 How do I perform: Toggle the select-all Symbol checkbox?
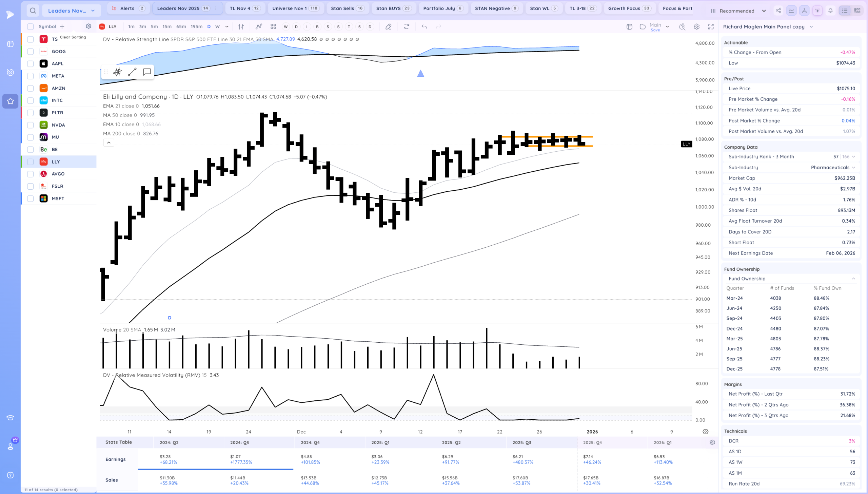[31, 26]
